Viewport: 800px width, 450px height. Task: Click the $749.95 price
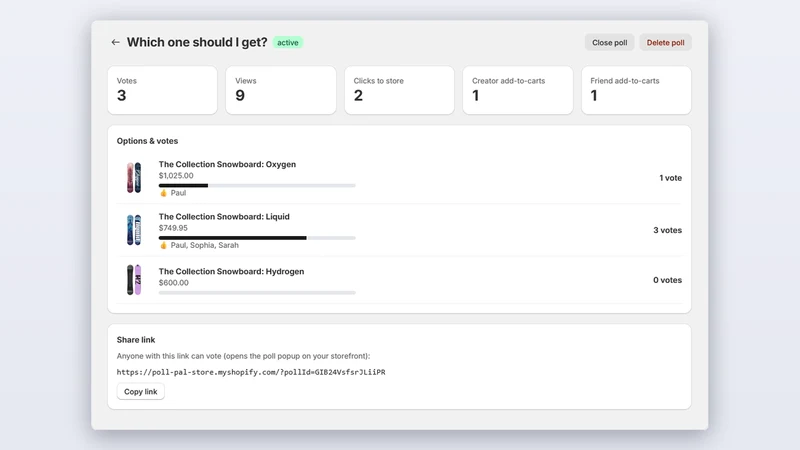173,228
